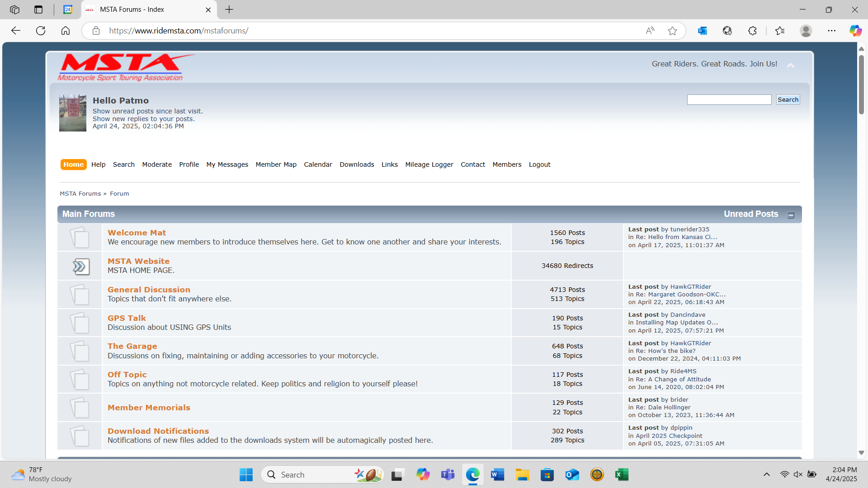The width and height of the screenshot is (868, 488).
Task: Open the Excel icon on the taskbar
Action: pyautogui.click(x=622, y=475)
